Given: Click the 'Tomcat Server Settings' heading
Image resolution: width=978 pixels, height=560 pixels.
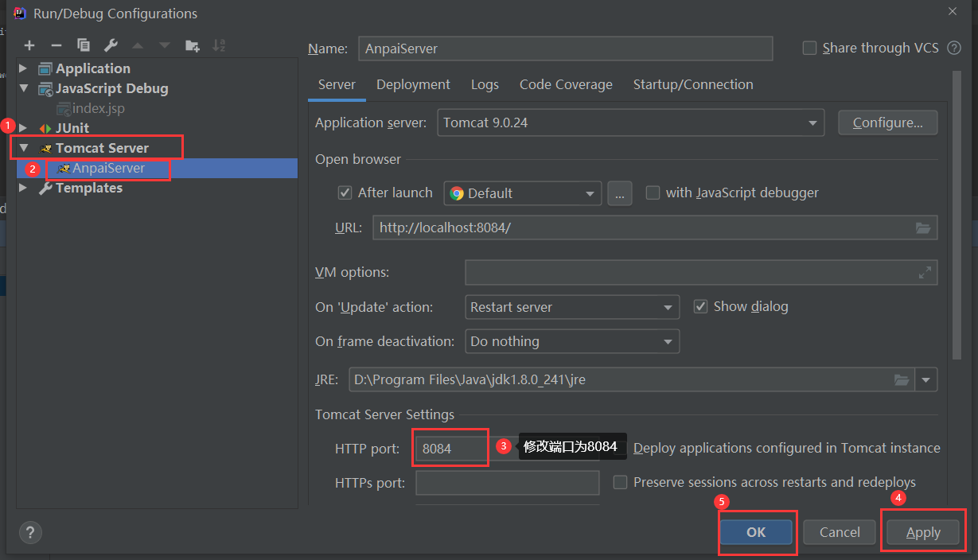Looking at the screenshot, I should click(384, 414).
